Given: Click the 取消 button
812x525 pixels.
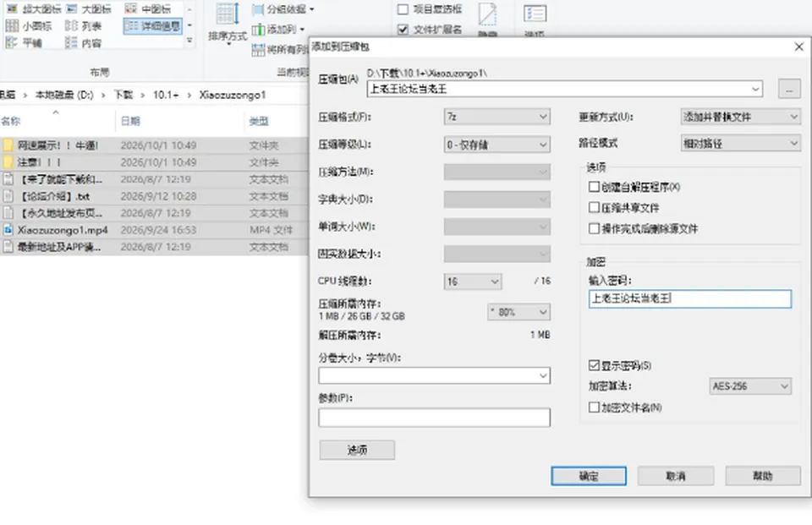Looking at the screenshot, I should (x=675, y=476).
